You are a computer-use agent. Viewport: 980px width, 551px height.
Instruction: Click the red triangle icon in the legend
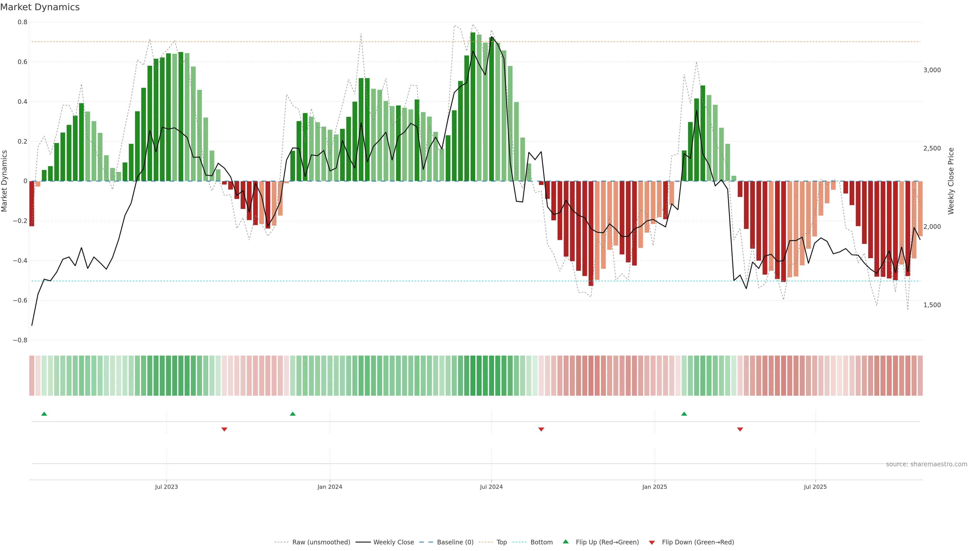click(652, 542)
